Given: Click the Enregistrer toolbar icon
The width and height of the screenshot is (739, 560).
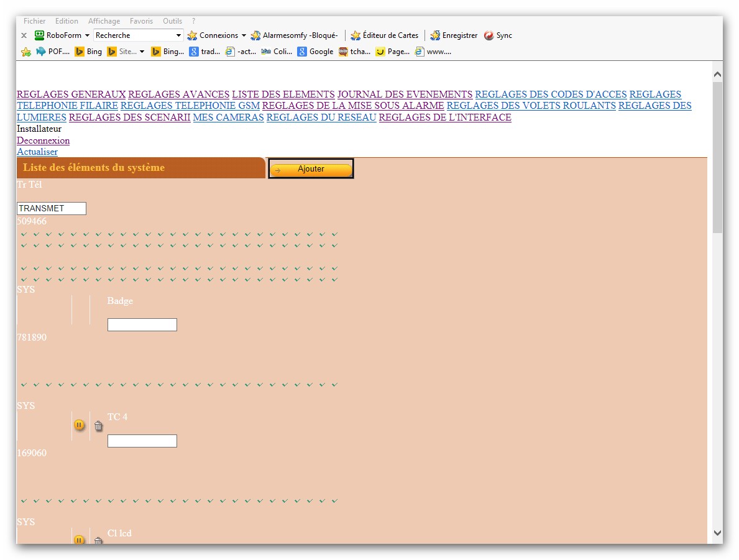Looking at the screenshot, I should 435,35.
